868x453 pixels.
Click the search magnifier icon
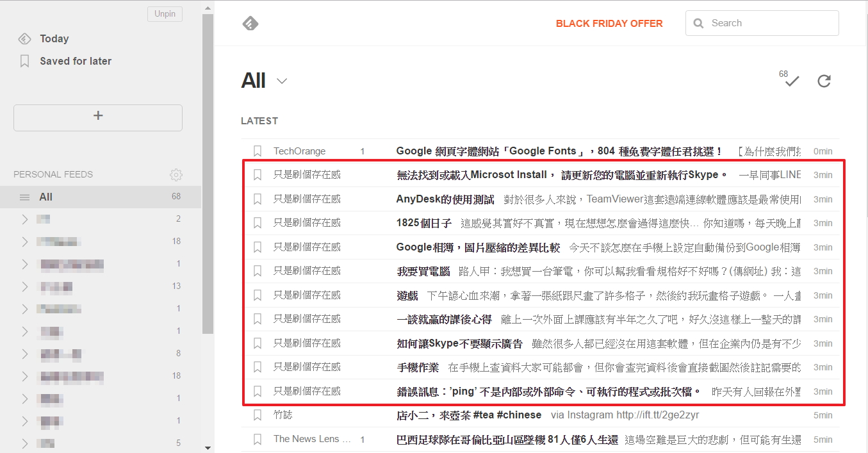(698, 23)
